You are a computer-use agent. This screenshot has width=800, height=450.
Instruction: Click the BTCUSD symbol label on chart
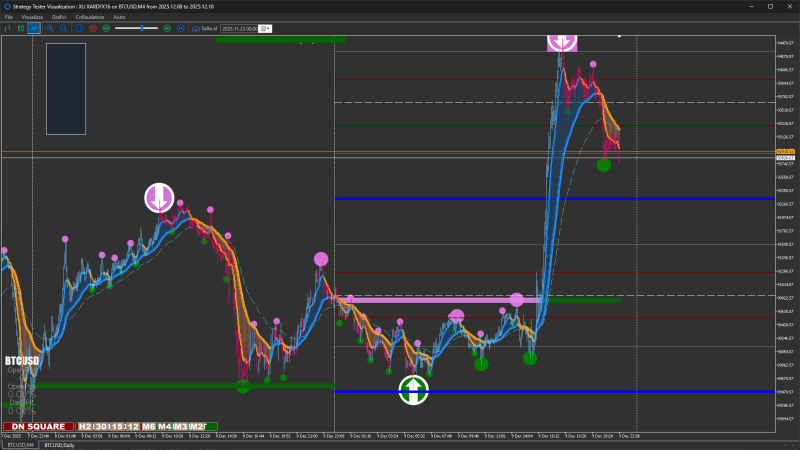(x=22, y=361)
